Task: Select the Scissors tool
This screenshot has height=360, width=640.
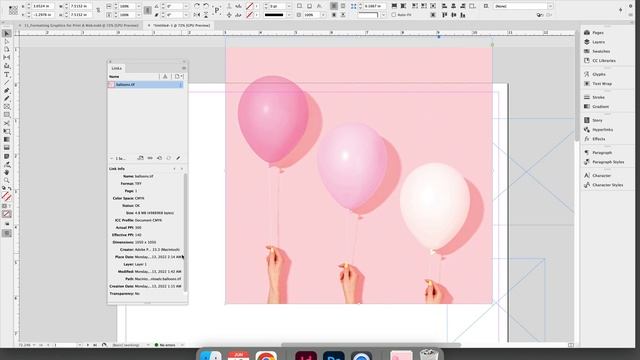Action: [x=7, y=123]
